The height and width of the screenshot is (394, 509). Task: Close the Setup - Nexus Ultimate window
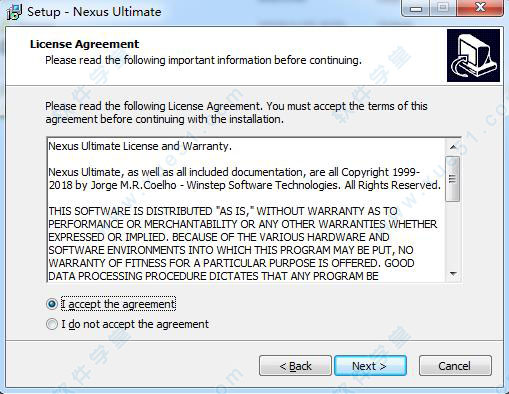[x=480, y=8]
